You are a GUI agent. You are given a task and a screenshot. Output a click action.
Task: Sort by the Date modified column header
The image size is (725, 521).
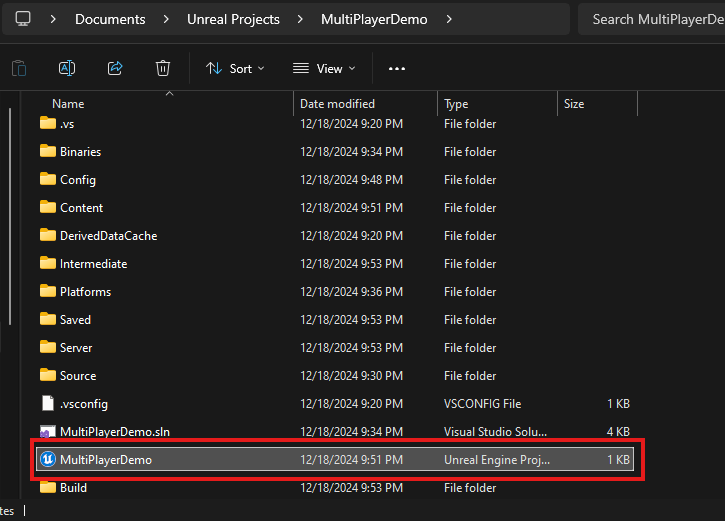click(x=337, y=104)
